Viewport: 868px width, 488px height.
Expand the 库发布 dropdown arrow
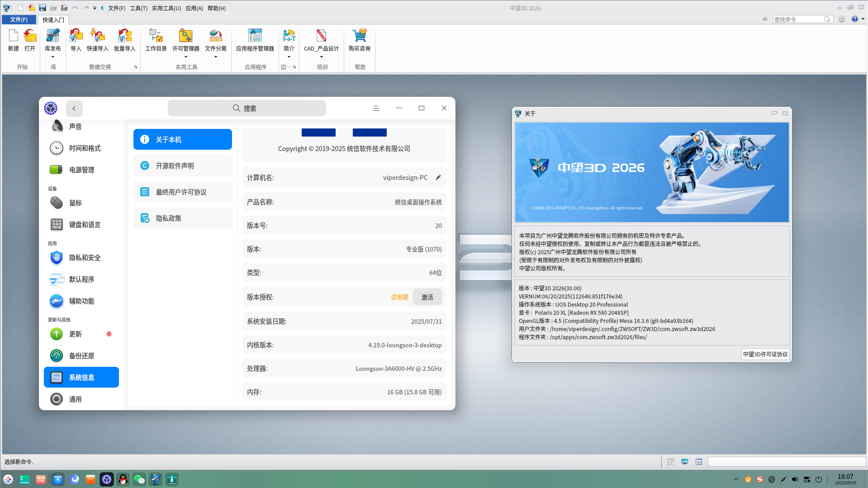(53, 57)
